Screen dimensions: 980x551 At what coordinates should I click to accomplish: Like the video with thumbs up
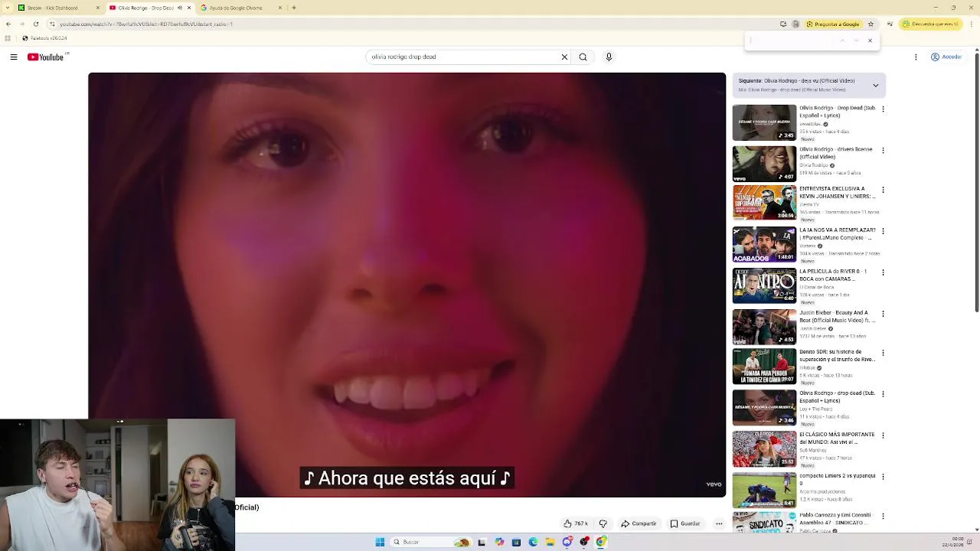[576, 523]
